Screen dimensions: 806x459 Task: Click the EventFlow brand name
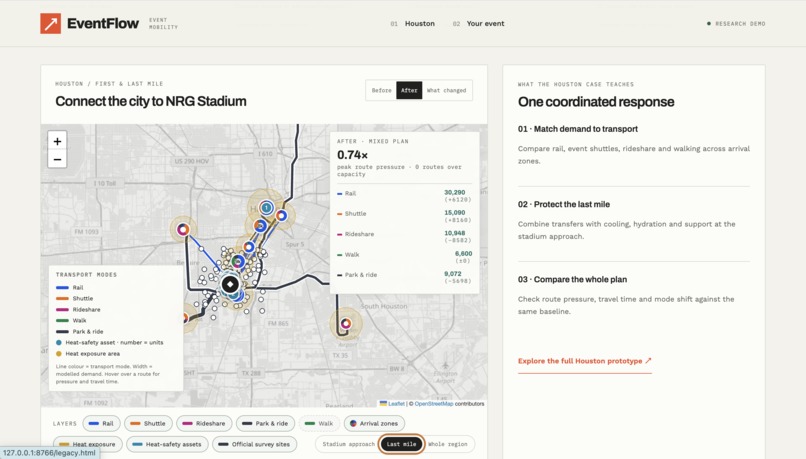(x=103, y=24)
